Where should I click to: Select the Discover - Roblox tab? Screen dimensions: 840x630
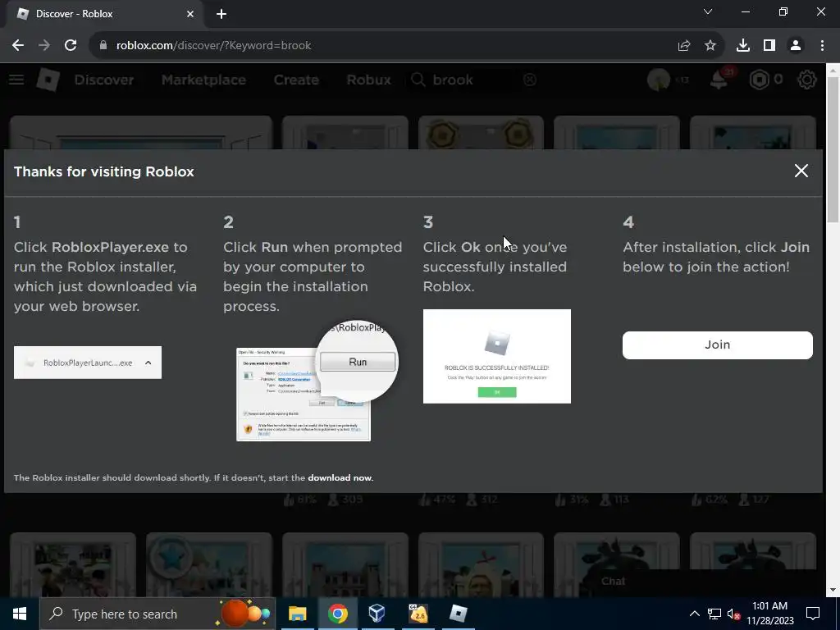tap(104, 14)
